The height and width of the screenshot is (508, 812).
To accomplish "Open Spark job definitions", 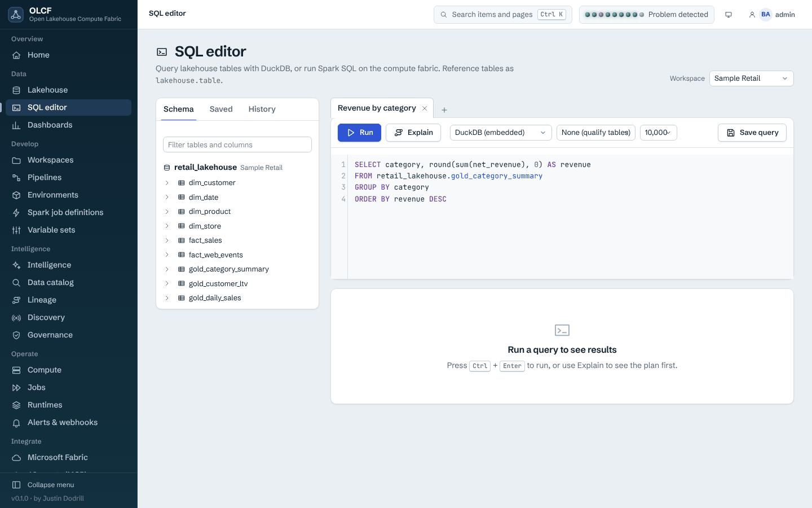I will coord(68,212).
